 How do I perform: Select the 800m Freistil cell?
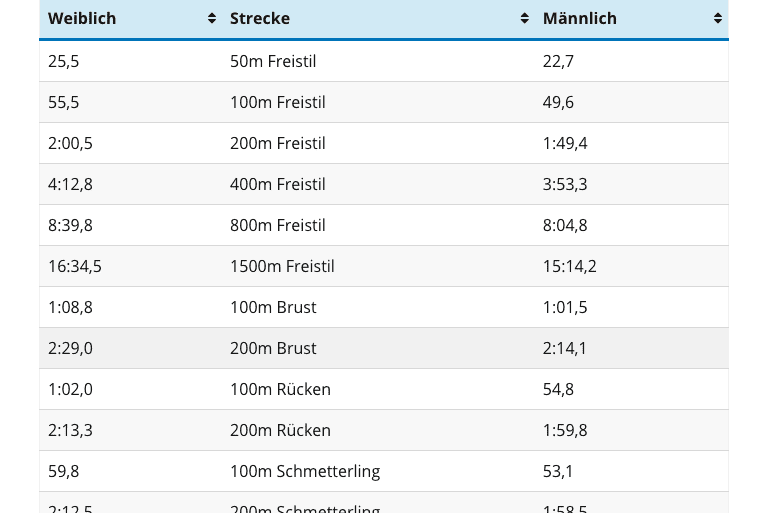click(277, 225)
